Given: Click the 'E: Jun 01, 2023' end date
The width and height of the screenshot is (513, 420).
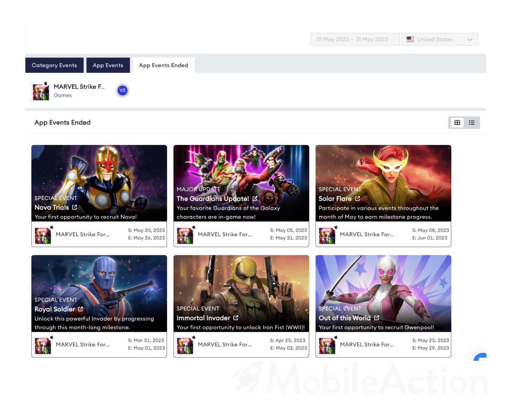Looking at the screenshot, I should tap(429, 238).
